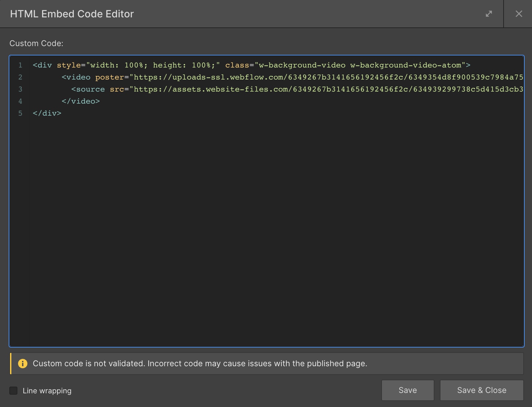
Task: Click line number 1 in the gutter
Action: pos(20,65)
